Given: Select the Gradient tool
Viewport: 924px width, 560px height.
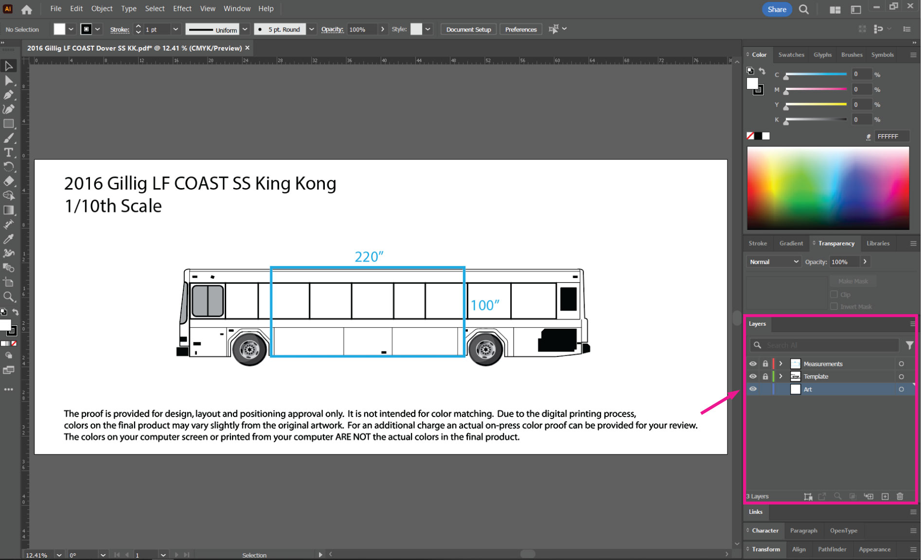Looking at the screenshot, I should (9, 210).
